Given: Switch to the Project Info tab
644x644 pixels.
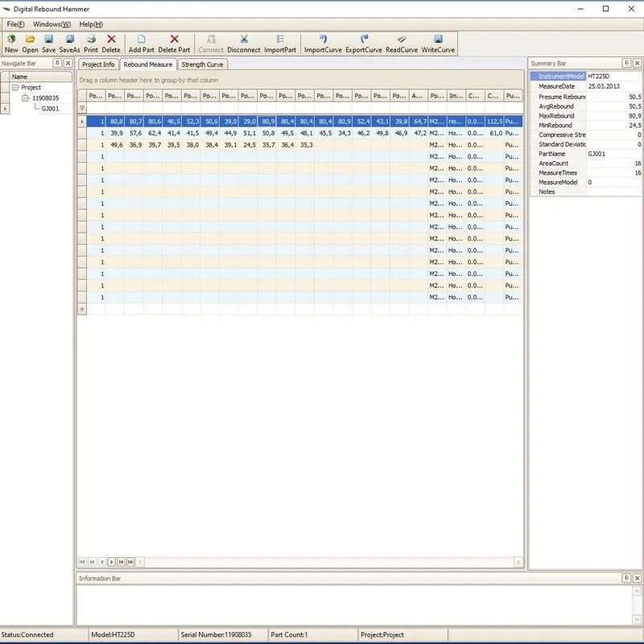Looking at the screenshot, I should (x=98, y=64).
